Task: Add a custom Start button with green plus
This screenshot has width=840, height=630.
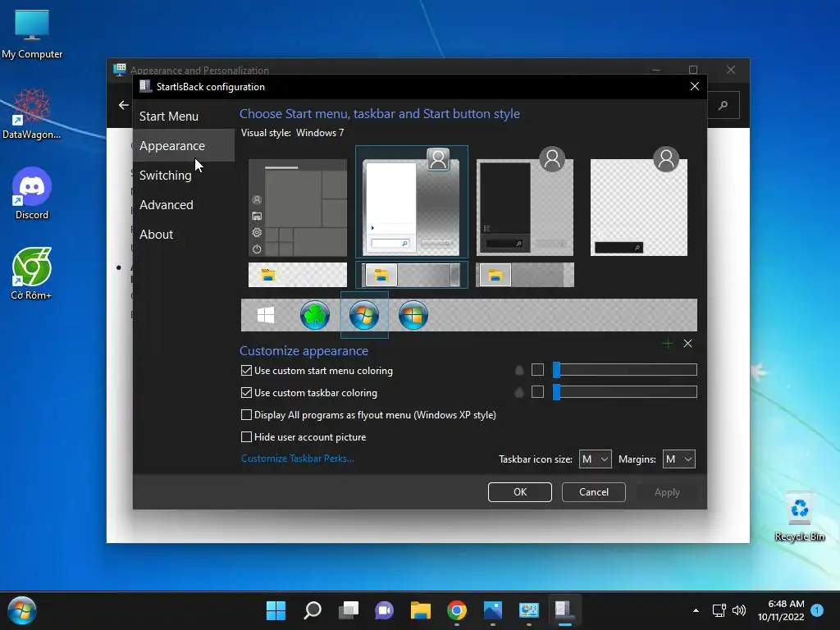Action: tap(668, 344)
